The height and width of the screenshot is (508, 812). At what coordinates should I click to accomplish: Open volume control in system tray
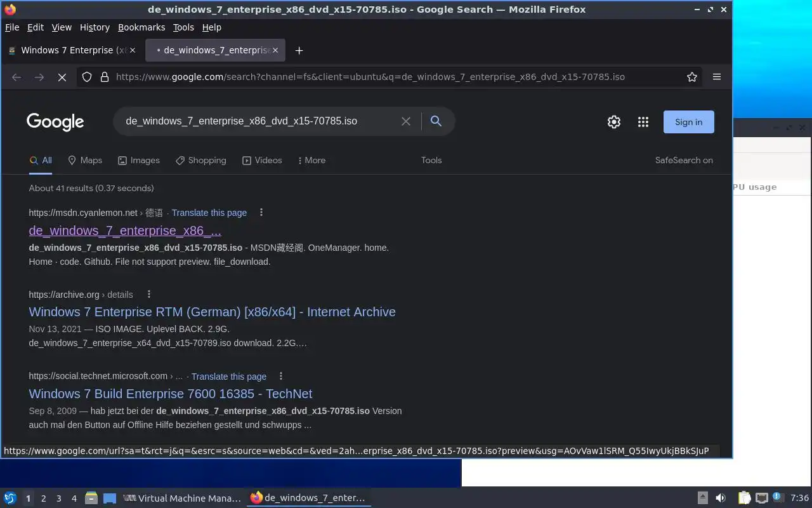[721, 498]
